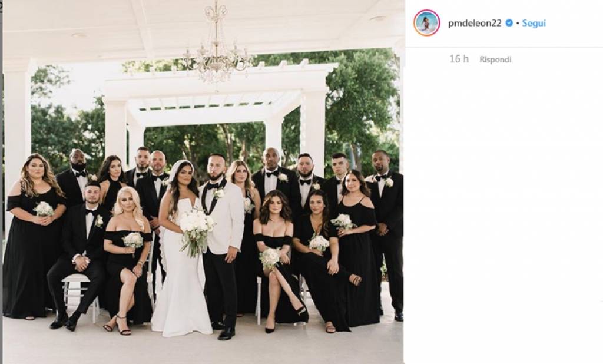This screenshot has width=603, height=364.
Task: Click the groom's black bow tie
Action: coord(213,186)
